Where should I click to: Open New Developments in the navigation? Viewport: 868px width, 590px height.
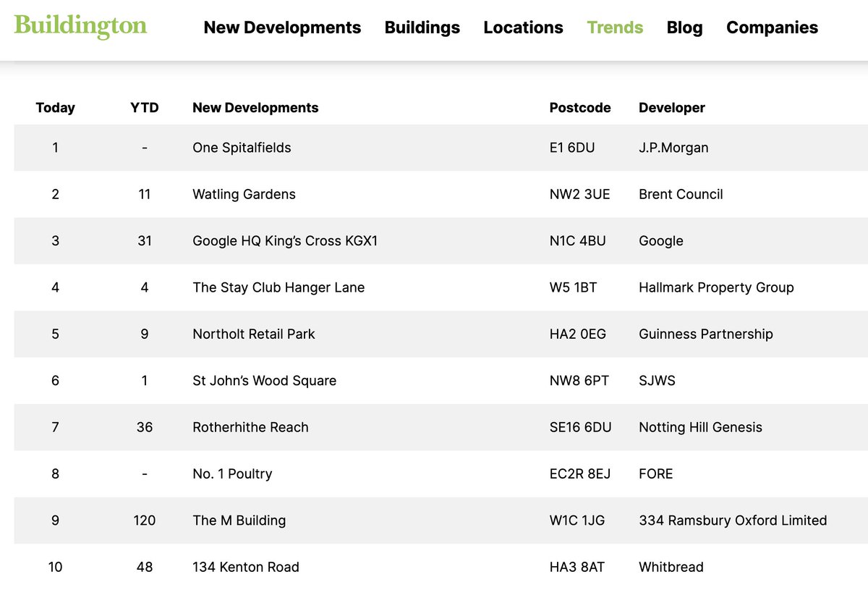282,28
